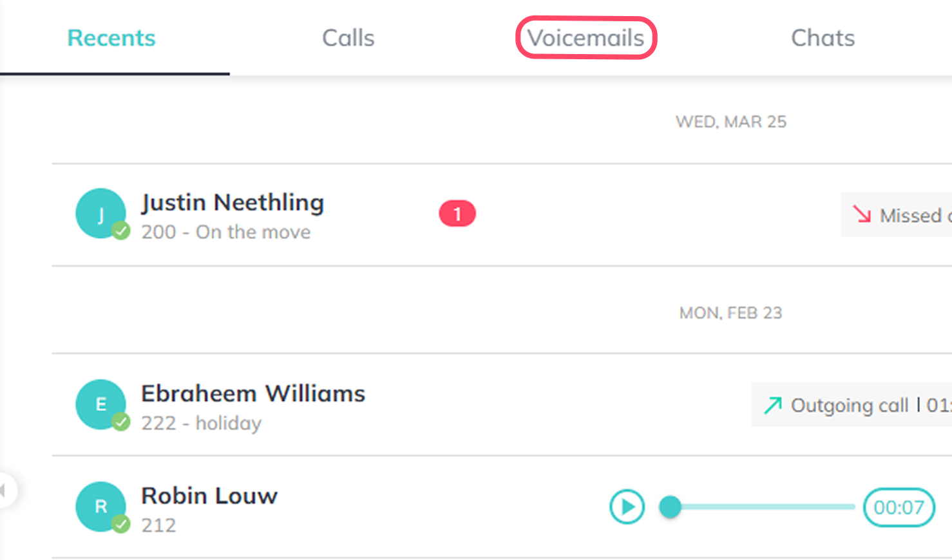The width and height of the screenshot is (952, 560).
Task: Open Justin Neethling's contact name
Action: click(233, 203)
